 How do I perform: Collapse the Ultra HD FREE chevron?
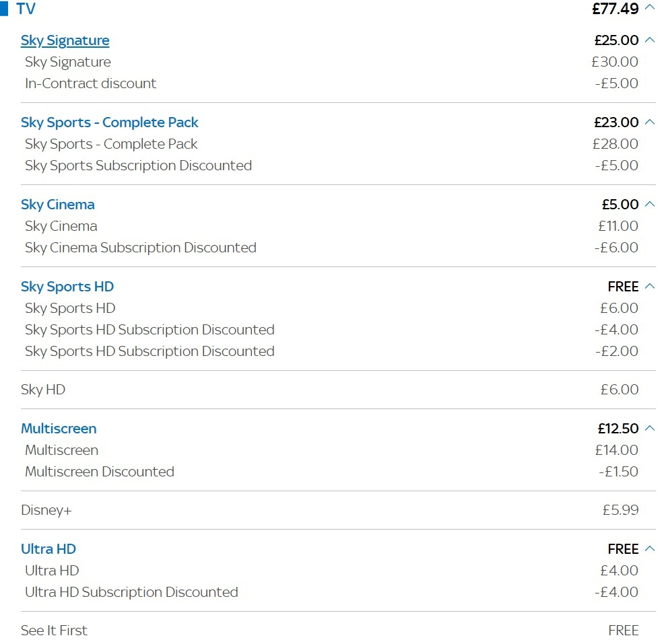pos(650,548)
